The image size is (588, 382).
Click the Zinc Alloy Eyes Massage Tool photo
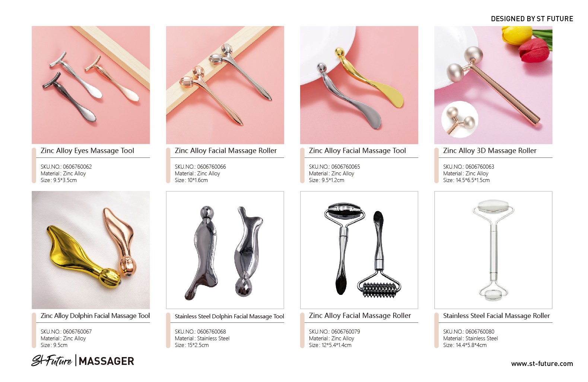tap(91, 85)
